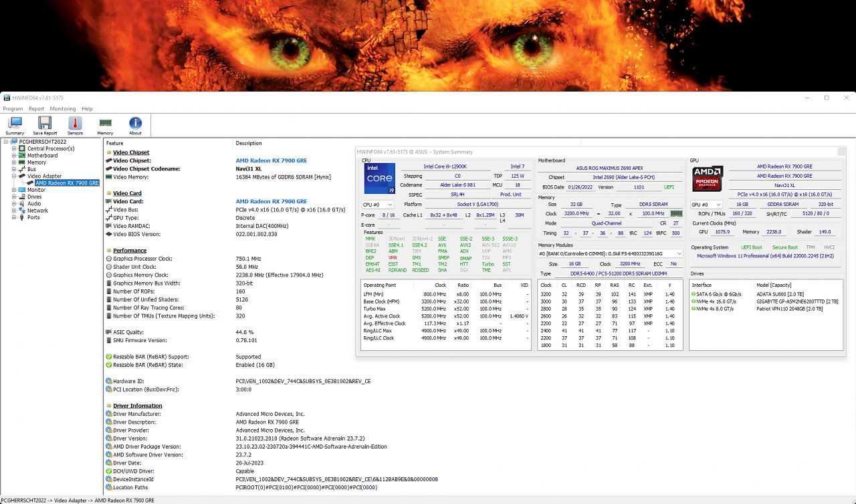Screen dimensions: 856x504
Task: Expand the Central Processor(s) tree node
Action: point(14,148)
